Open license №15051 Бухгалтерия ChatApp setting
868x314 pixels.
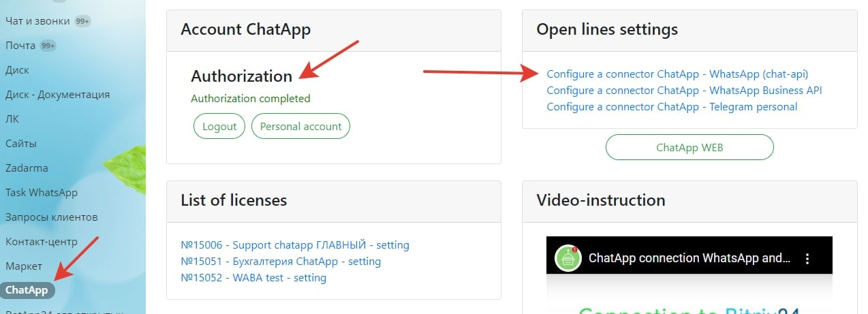click(281, 261)
